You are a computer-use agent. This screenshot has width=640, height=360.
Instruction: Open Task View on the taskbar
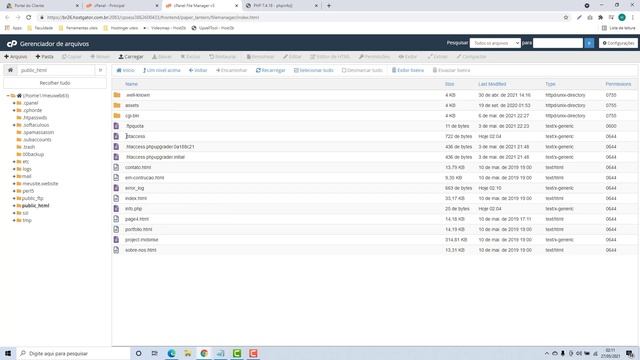155,353
